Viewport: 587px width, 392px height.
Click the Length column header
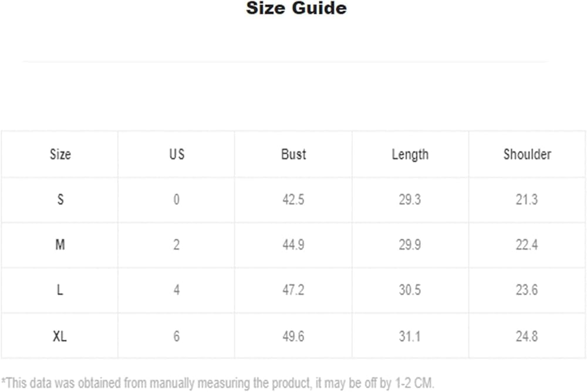[410, 154]
